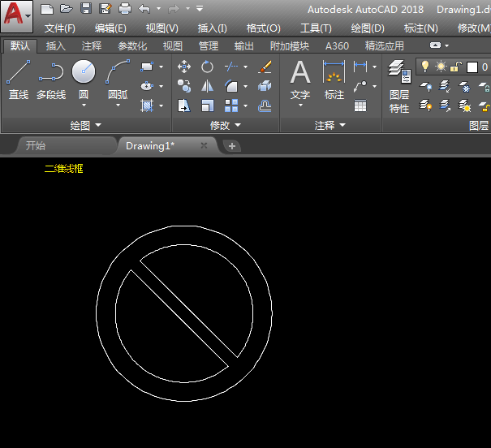Switch to the 参数化 ribbon tab
491x448 pixels.
(132, 46)
